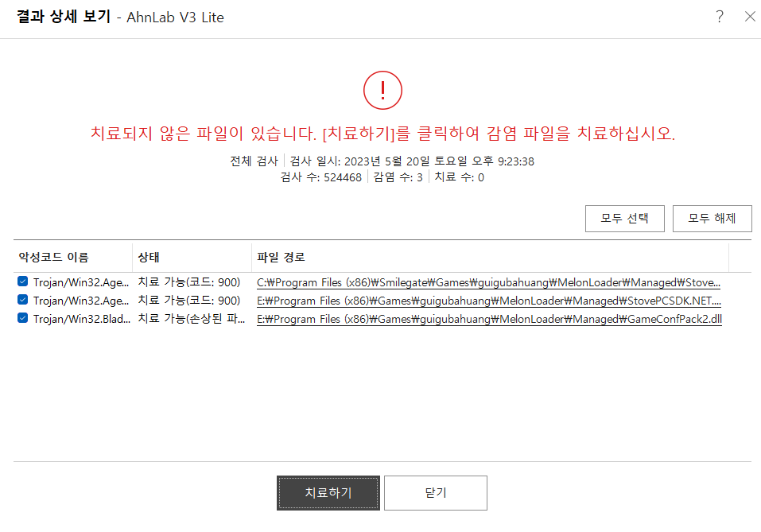Toggle the Trojan/Win32.Blad row checkbox

23,320
